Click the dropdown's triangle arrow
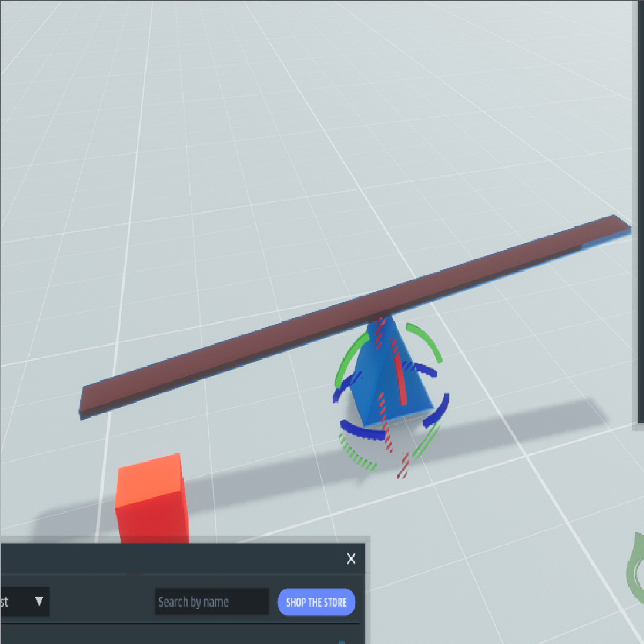The height and width of the screenshot is (644, 644). tap(39, 602)
